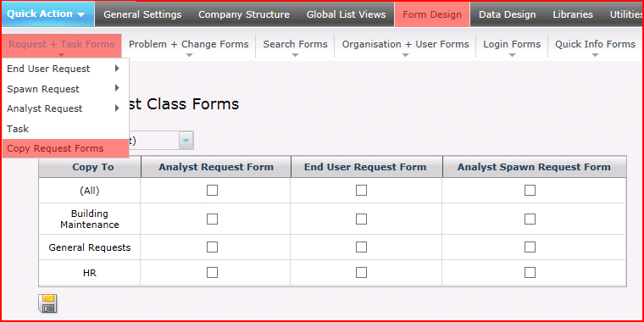Click the Libraries tab

click(x=573, y=14)
